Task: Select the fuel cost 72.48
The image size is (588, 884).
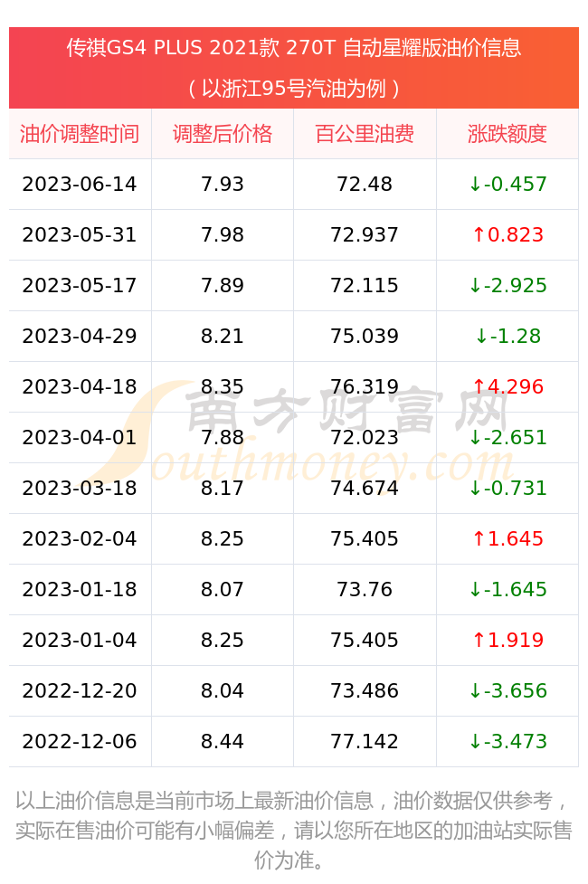Action: pos(365,185)
